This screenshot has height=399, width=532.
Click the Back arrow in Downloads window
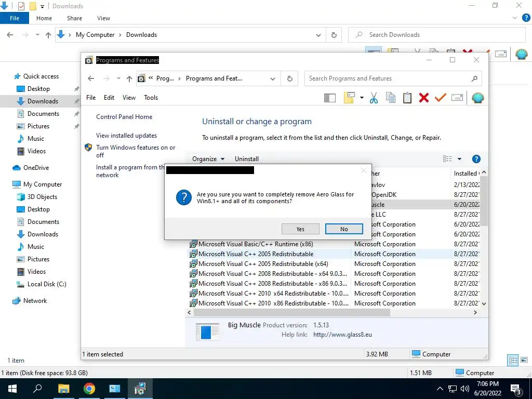(x=10, y=35)
